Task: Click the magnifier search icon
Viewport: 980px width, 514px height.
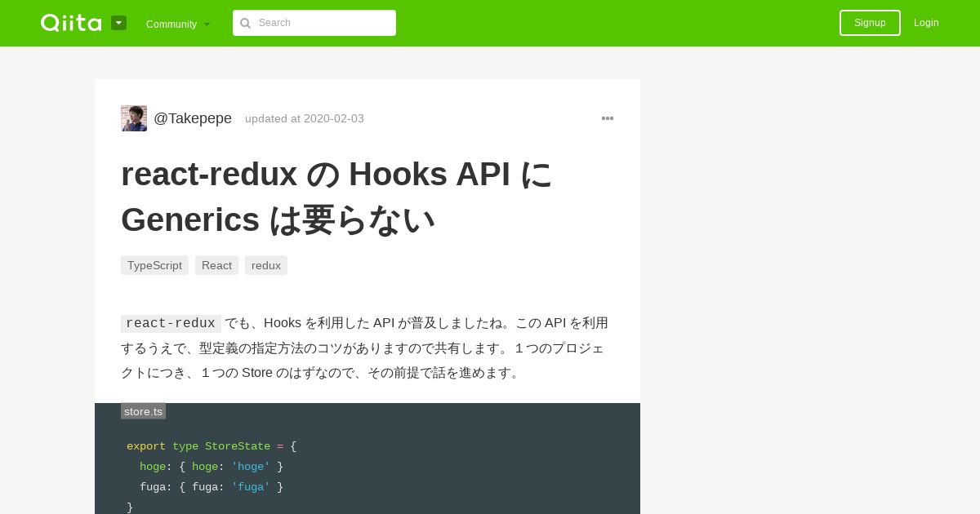Action: (245, 24)
